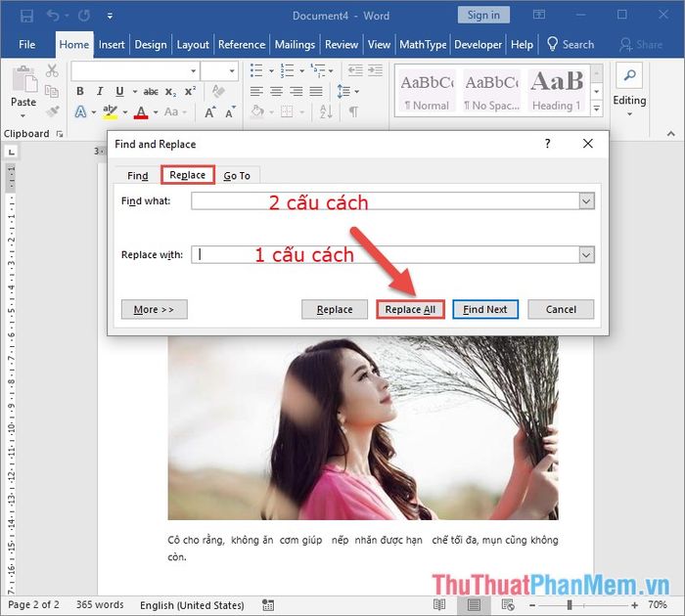
Task: Click the Bullets list icon
Action: coord(256,70)
